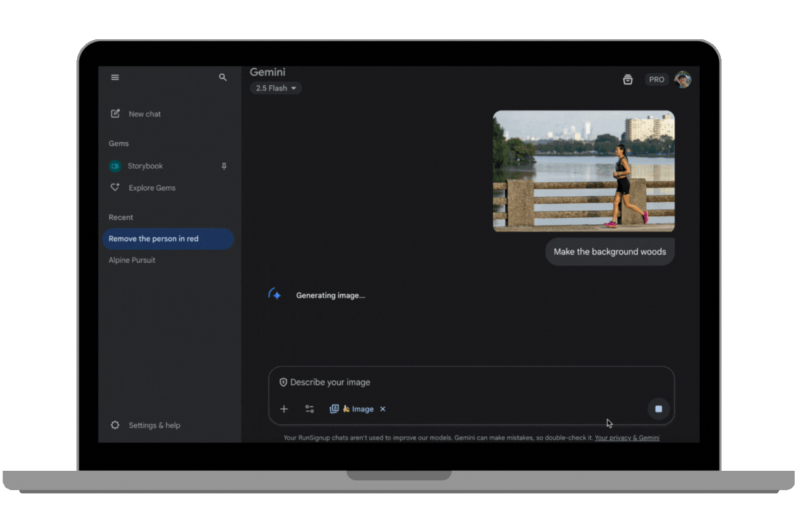Click the New chat pencil icon
798x532 pixels.
(115, 114)
